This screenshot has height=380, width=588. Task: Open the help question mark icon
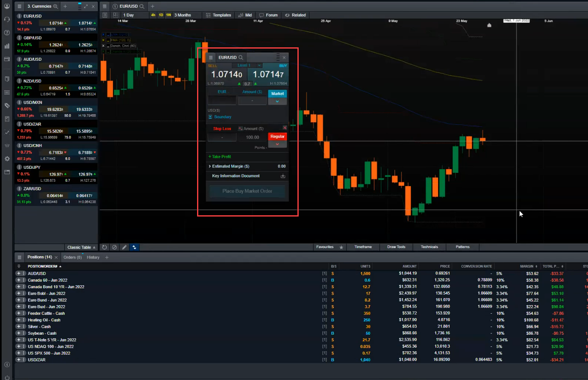pyautogui.click(x=7, y=33)
